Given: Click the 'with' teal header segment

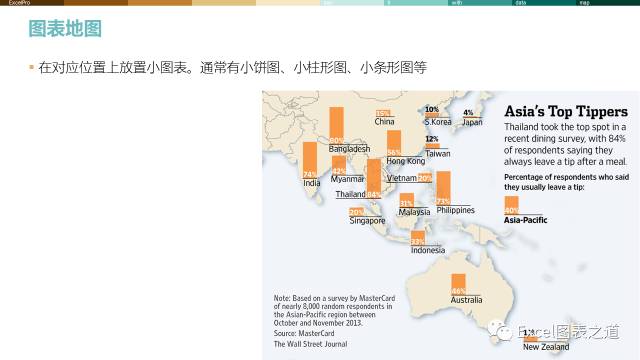Looking at the screenshot, I should tap(480, 2).
